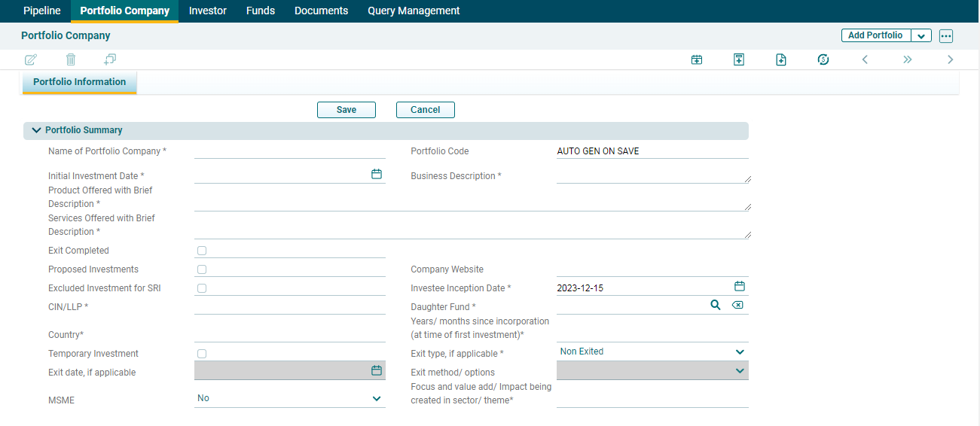Click the pencil edit icon
980x426 pixels.
point(31,59)
